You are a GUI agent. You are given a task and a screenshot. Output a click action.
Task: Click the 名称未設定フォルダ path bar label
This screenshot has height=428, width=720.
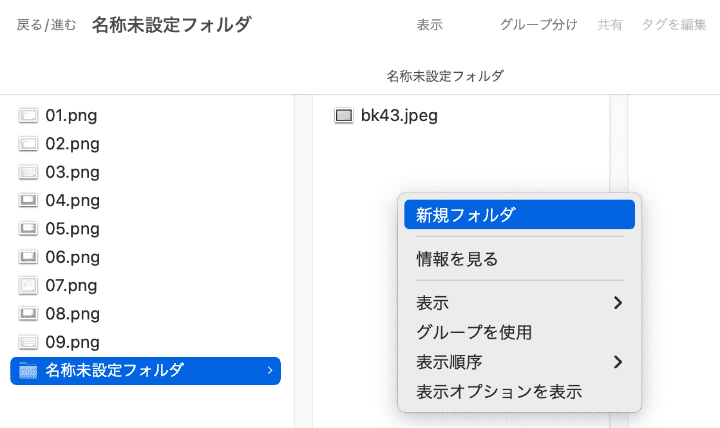[x=445, y=76]
